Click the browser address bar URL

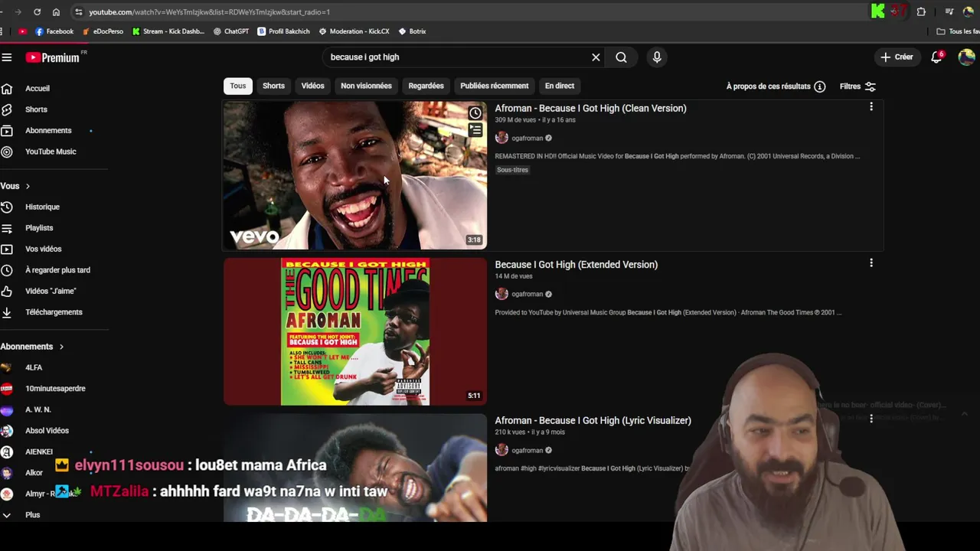(209, 12)
